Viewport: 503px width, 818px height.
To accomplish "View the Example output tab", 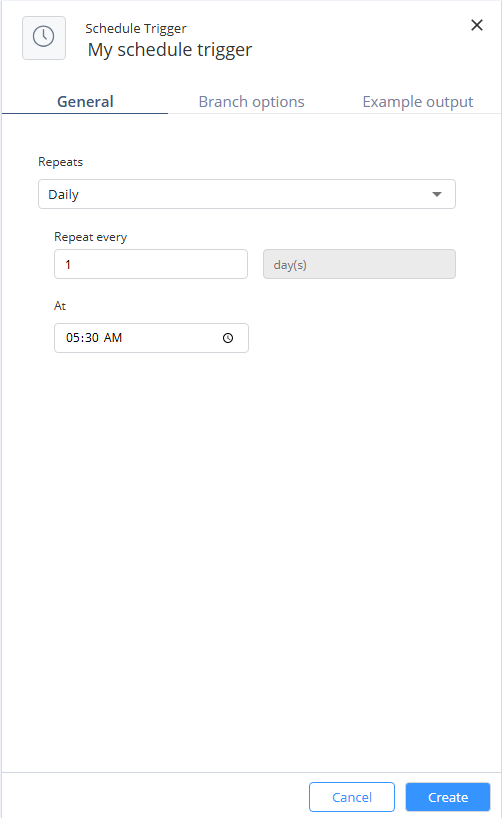I will [x=418, y=101].
